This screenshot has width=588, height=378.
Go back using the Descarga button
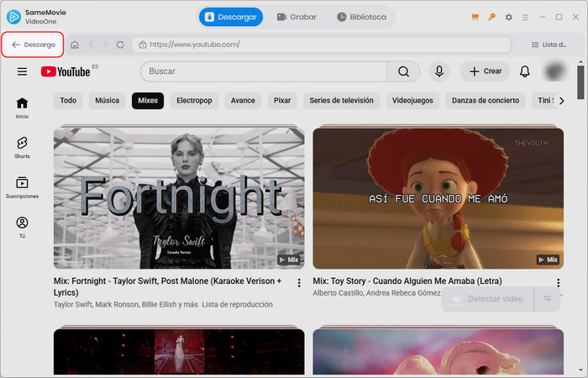[x=33, y=45]
